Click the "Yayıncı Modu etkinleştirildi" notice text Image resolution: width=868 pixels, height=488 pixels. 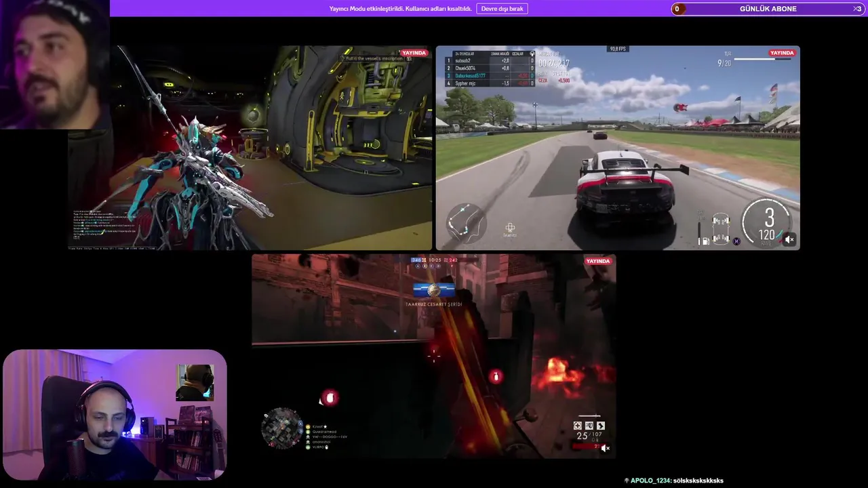tap(400, 9)
